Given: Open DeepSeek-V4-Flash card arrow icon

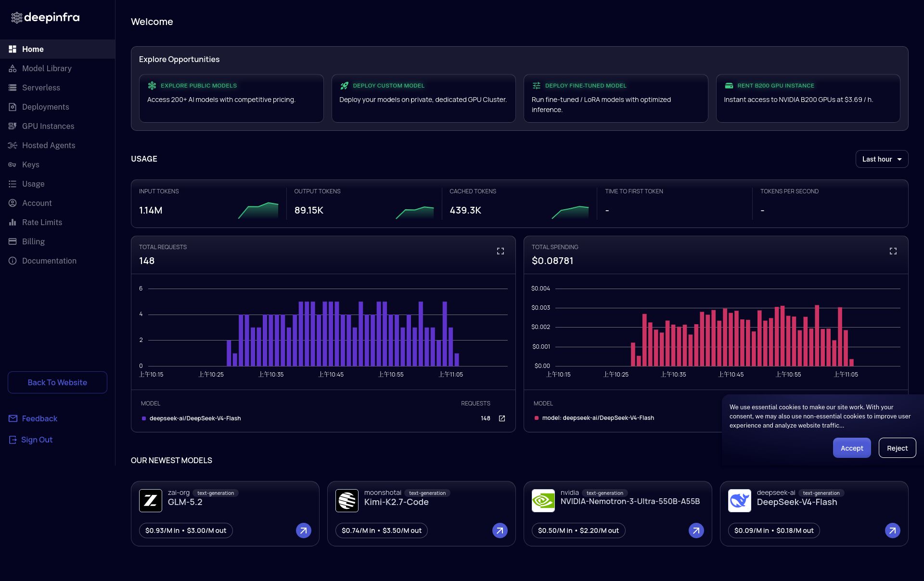Looking at the screenshot, I should 892,530.
